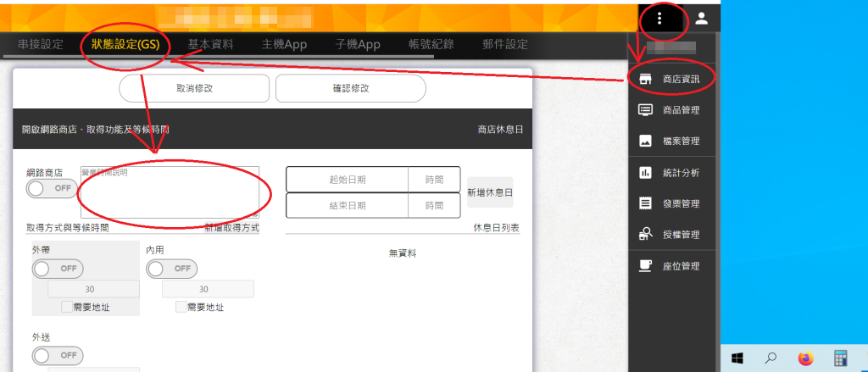The width and height of the screenshot is (868, 372).
Task: Open the 主機App tab
Action: 287,44
